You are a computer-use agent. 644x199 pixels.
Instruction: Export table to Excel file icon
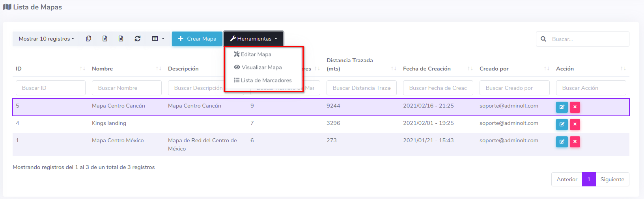105,39
